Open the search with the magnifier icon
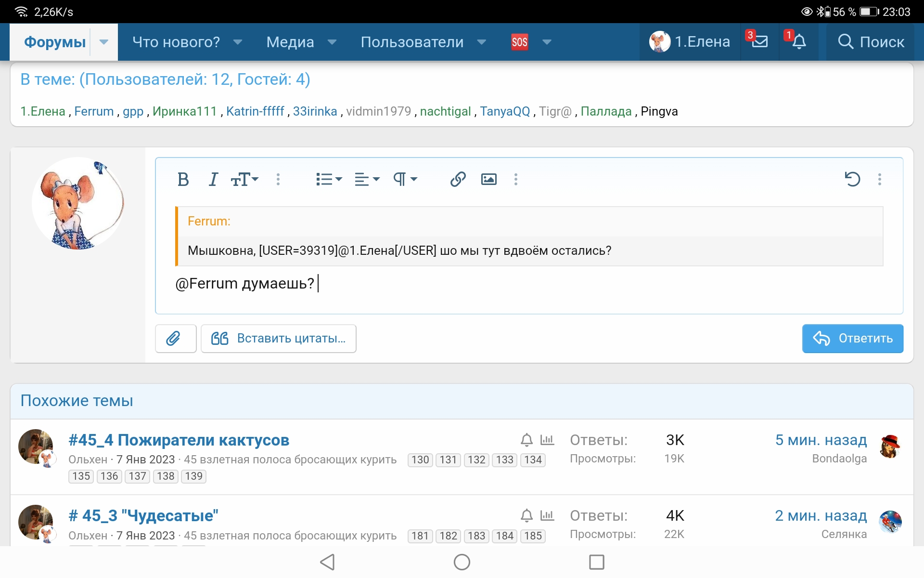This screenshot has height=578, width=924. point(846,42)
